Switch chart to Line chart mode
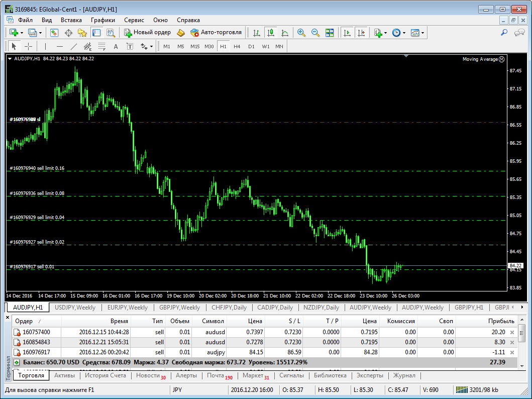Screen dimensions: 532x399 [285, 33]
